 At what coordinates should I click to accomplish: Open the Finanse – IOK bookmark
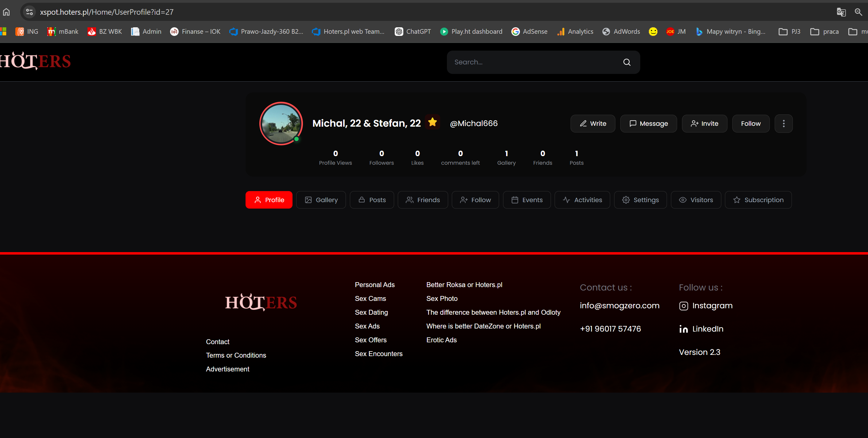tap(196, 32)
